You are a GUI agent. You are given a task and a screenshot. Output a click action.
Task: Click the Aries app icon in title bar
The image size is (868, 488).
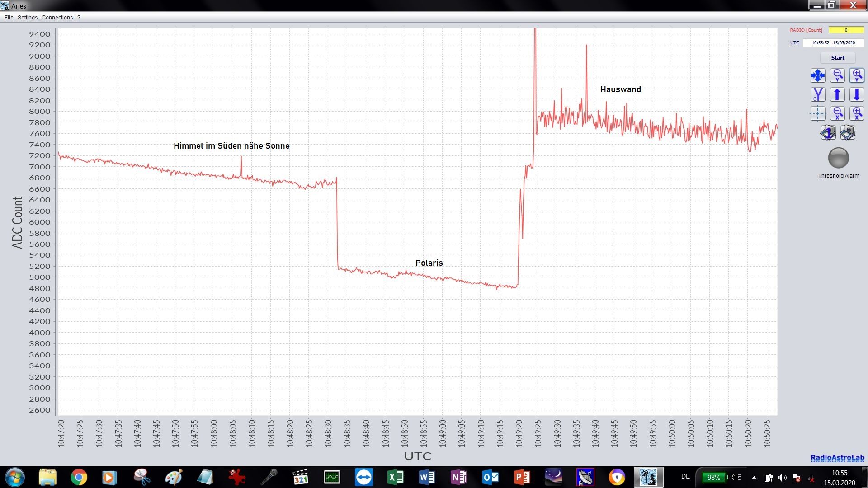(x=5, y=6)
